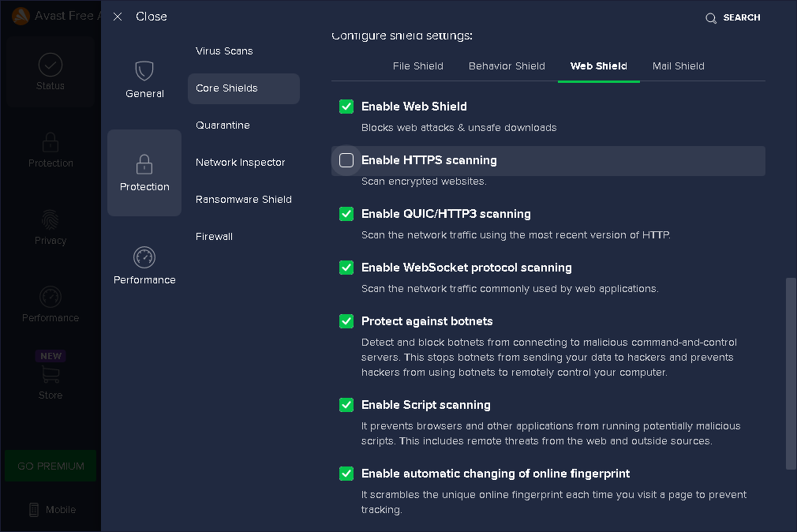Screen dimensions: 797x532
Task: Uncheck Protect against botnets
Action: coord(346,321)
